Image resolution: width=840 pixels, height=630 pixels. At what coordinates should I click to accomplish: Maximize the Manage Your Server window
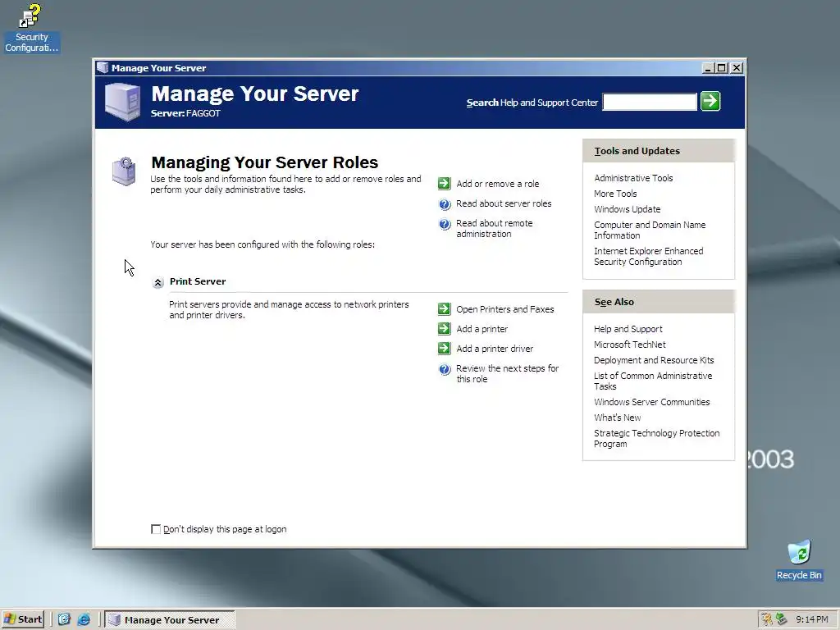pyautogui.click(x=722, y=67)
